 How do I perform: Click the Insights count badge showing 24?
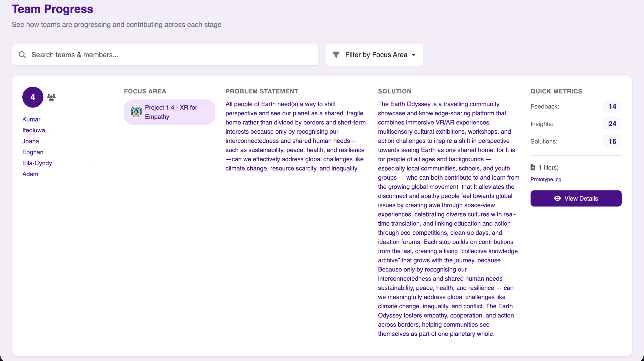click(612, 124)
